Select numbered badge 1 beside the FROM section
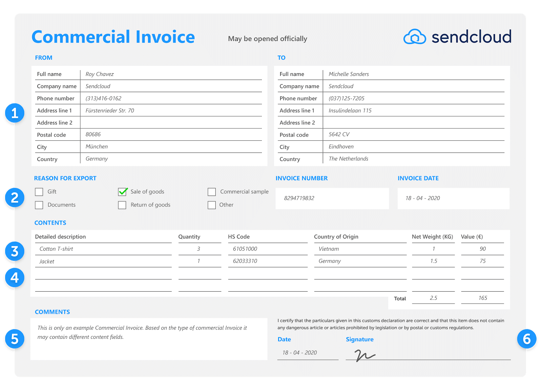The height and width of the screenshot is (392, 542). [x=15, y=113]
